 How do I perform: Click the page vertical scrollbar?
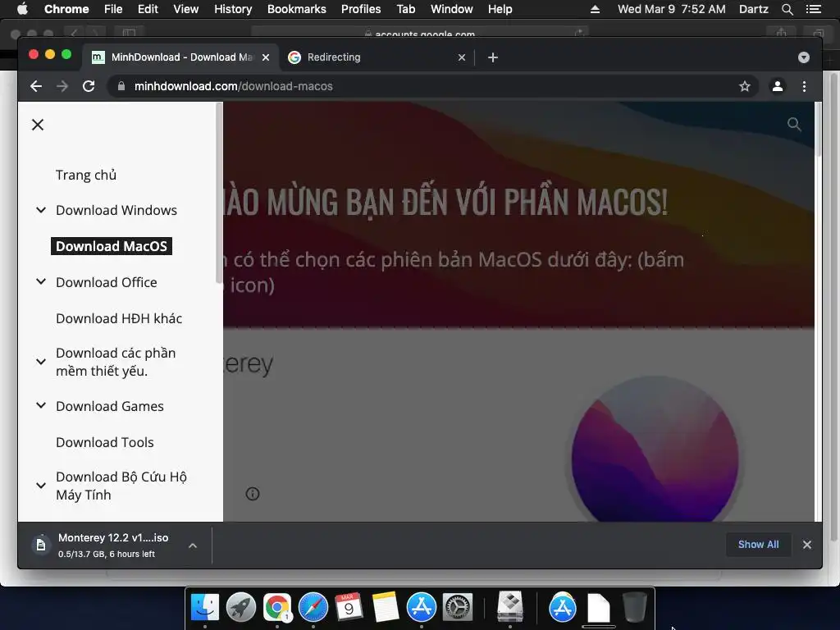click(x=818, y=130)
